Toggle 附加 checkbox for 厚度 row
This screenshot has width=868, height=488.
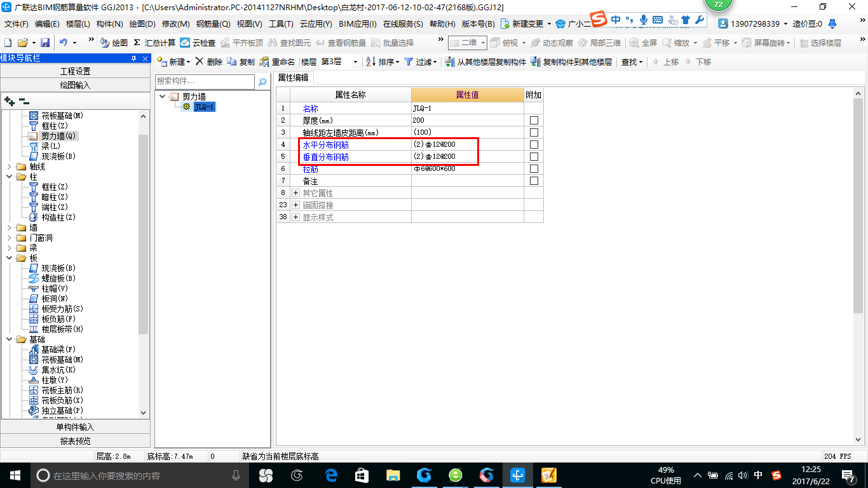pos(534,120)
